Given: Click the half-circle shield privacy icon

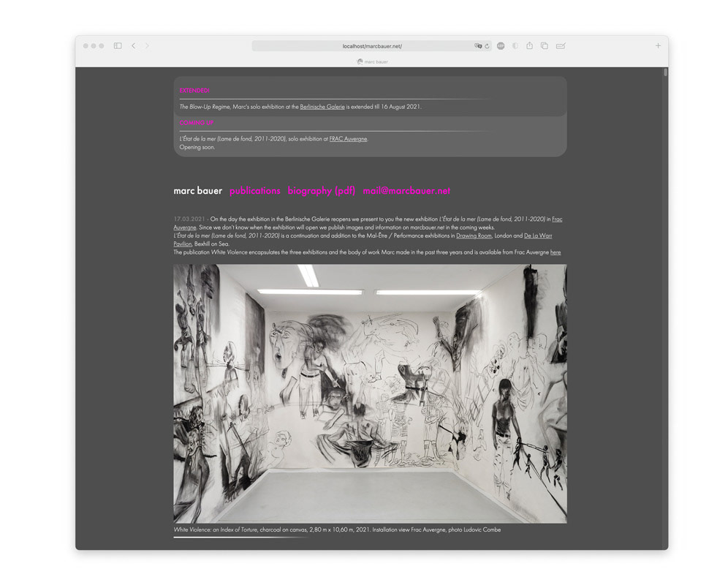Looking at the screenshot, I should pos(515,45).
